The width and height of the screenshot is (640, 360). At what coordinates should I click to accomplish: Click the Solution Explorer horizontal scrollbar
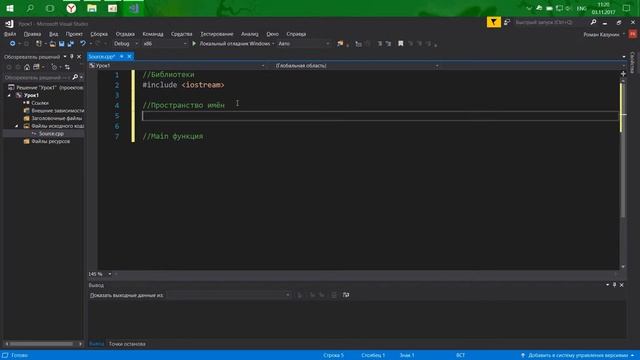click(42, 344)
